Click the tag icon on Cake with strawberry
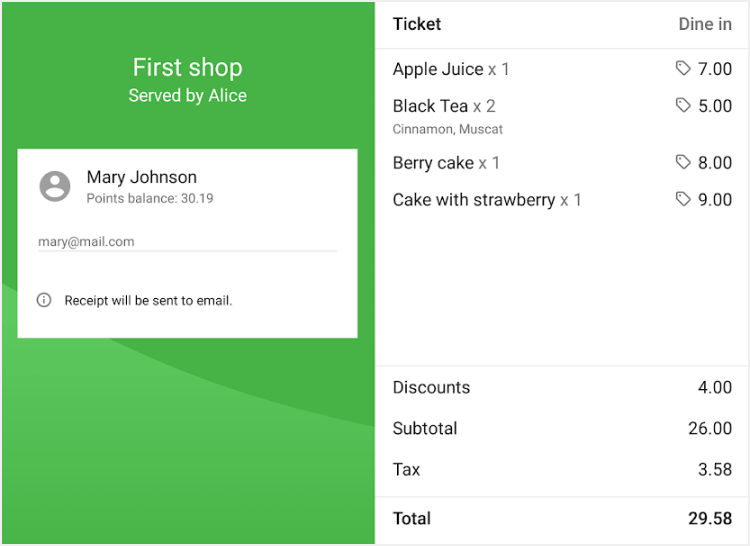750x546 pixels. pos(683,199)
